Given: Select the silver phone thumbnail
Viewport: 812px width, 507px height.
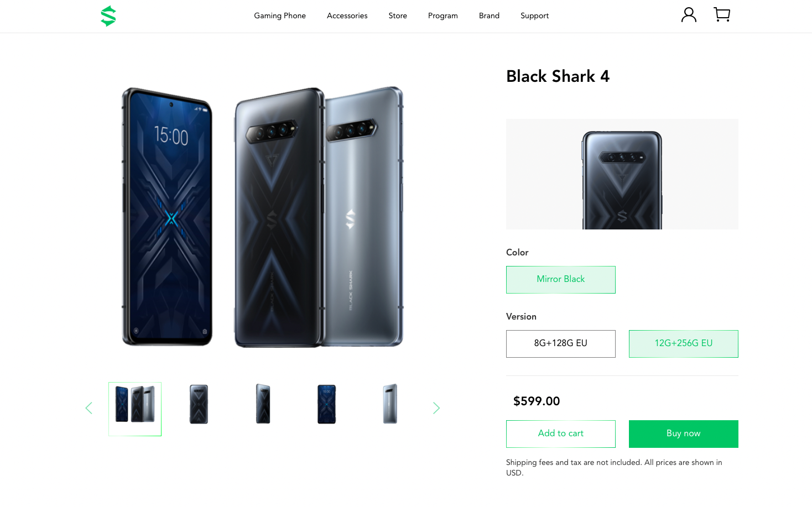Looking at the screenshot, I should 390,404.
